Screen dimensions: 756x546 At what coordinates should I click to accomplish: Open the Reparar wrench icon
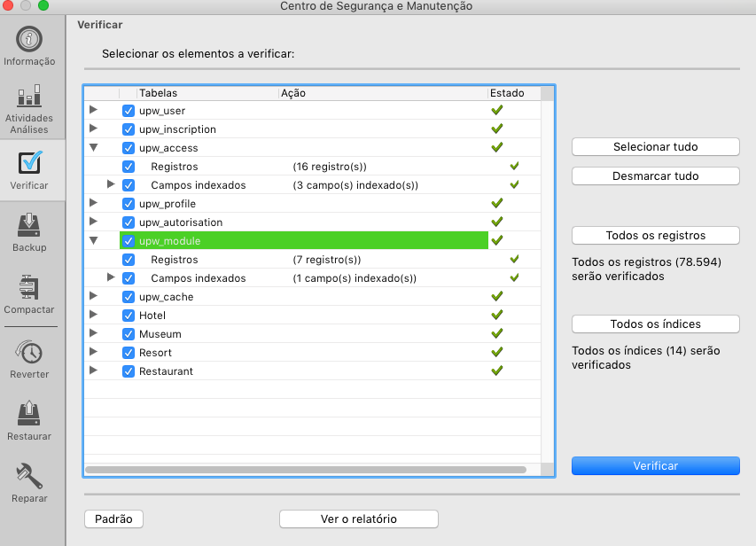tap(29, 477)
